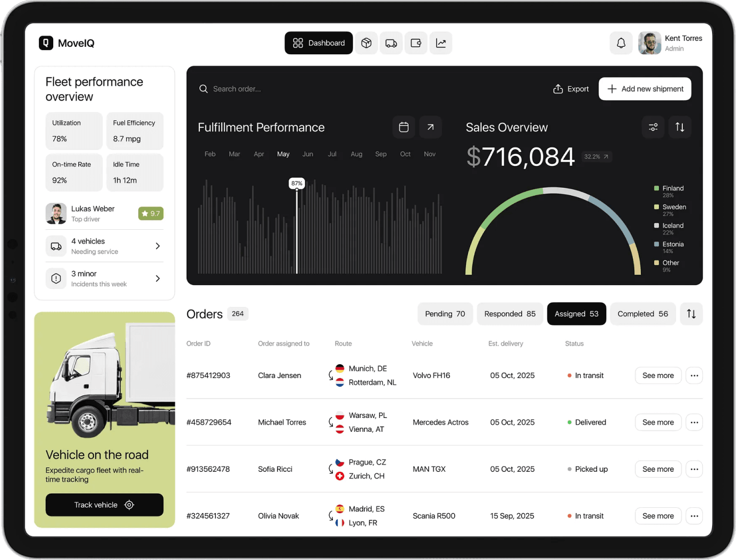Click the 9.7 star rating badge
The image size is (736, 560).
[x=151, y=213]
